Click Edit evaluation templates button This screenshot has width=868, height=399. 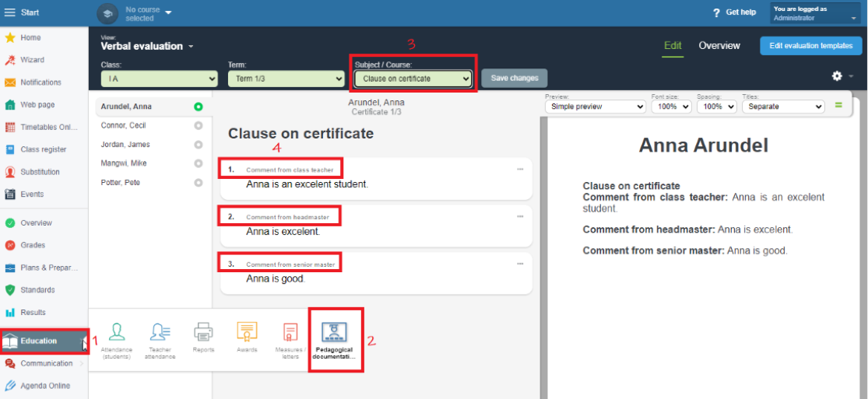pyautogui.click(x=811, y=46)
